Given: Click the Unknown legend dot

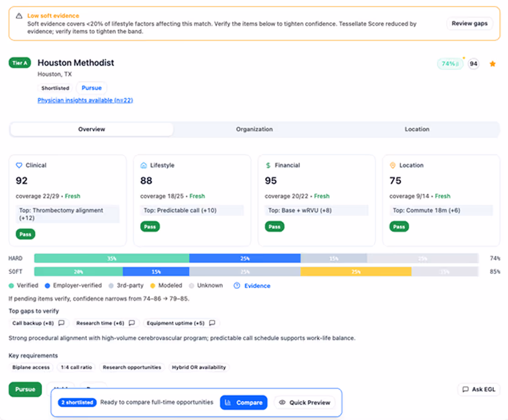Looking at the screenshot, I should pos(191,286).
